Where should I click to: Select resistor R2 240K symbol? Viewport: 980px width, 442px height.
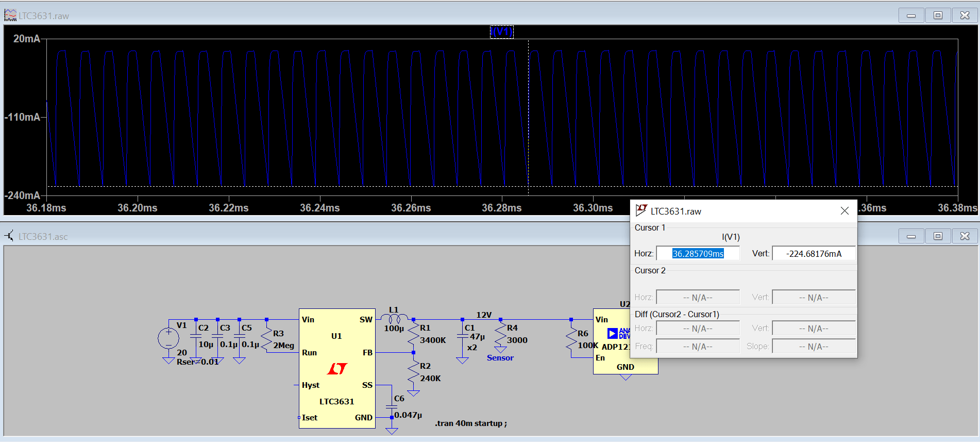pos(413,372)
